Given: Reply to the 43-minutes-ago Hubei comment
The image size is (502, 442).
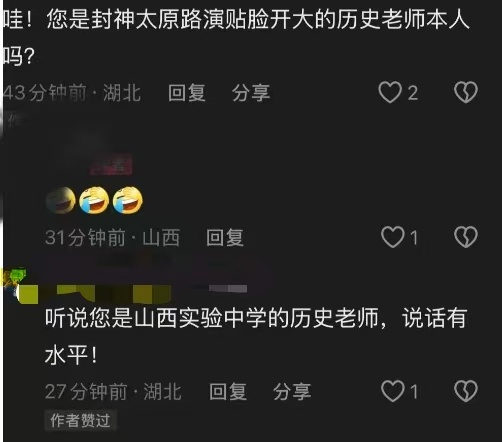Looking at the screenshot, I should tap(187, 92).
